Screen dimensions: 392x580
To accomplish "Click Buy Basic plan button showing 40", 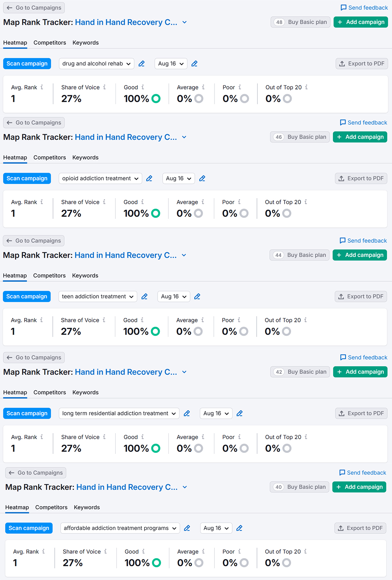I will point(300,487).
